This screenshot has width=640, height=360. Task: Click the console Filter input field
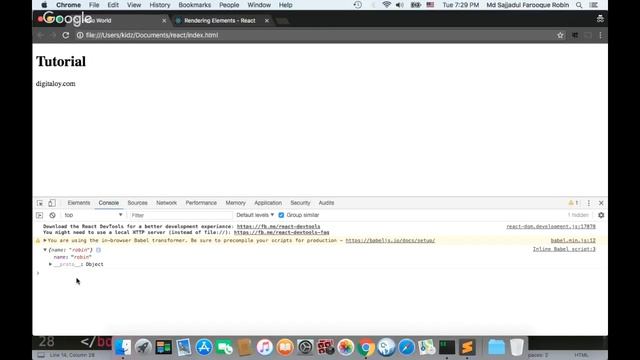(x=181, y=215)
